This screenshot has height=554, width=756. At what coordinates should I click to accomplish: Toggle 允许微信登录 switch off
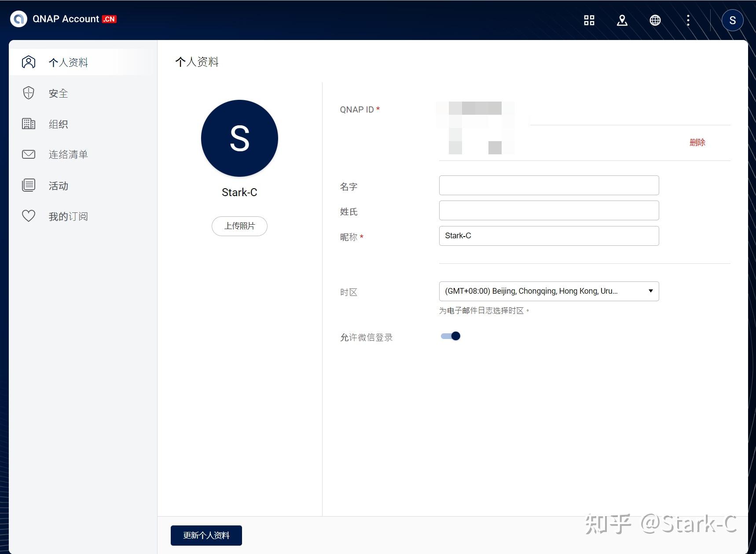click(x=450, y=336)
